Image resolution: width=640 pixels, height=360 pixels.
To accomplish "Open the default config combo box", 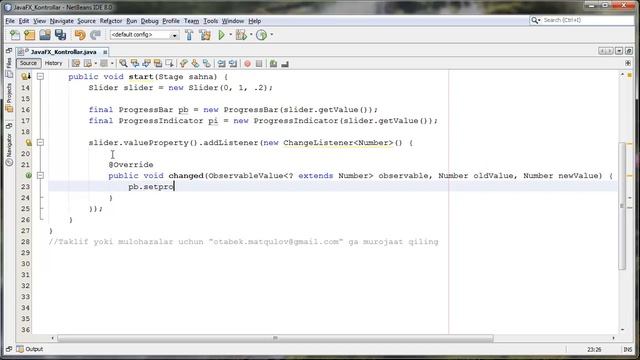I will [144, 35].
